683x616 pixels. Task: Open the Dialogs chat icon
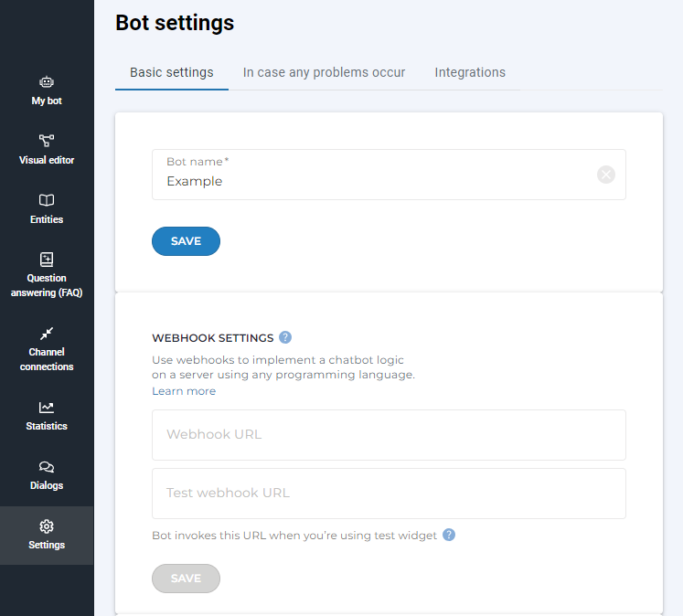click(47, 467)
